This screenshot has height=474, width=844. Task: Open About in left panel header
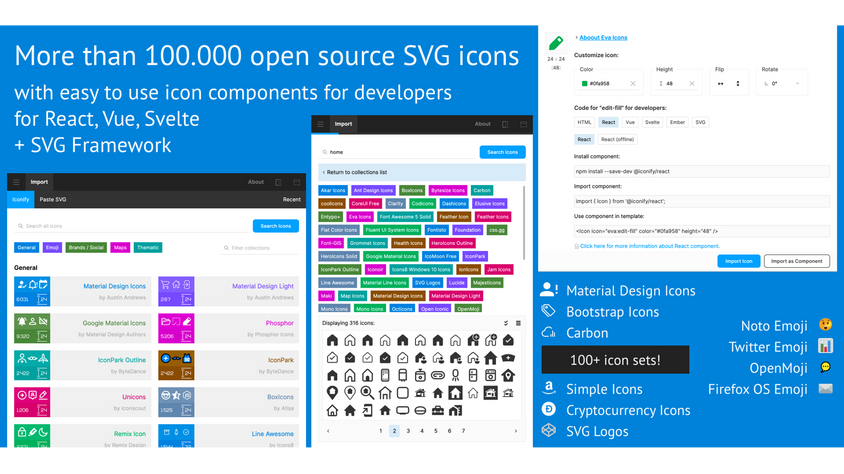tap(256, 182)
